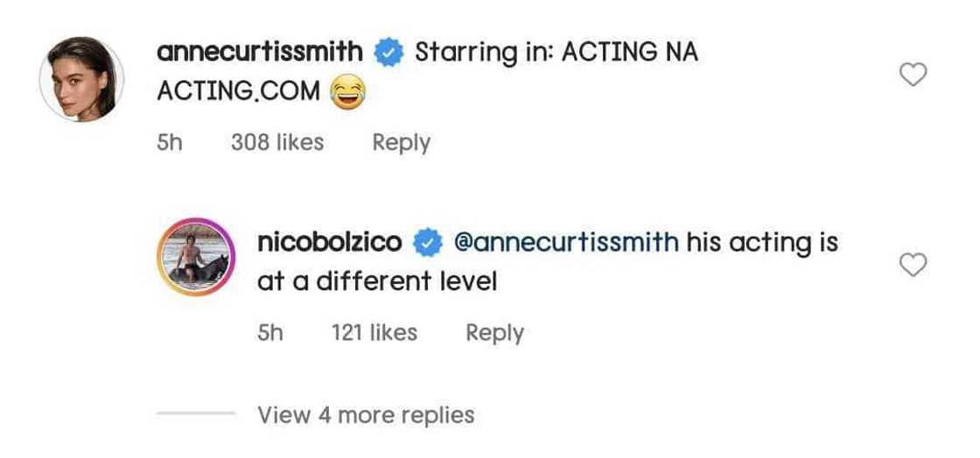Click the 5h timestamp under annecurtissmith's comment
This screenshot has height=458, width=980.
(169, 142)
